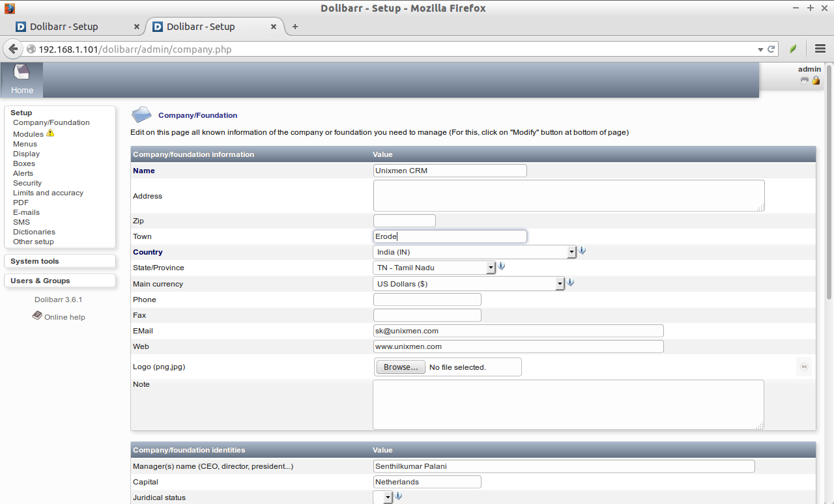Click the printer icon under admin
Screen dimensions: 834x504
coord(805,81)
